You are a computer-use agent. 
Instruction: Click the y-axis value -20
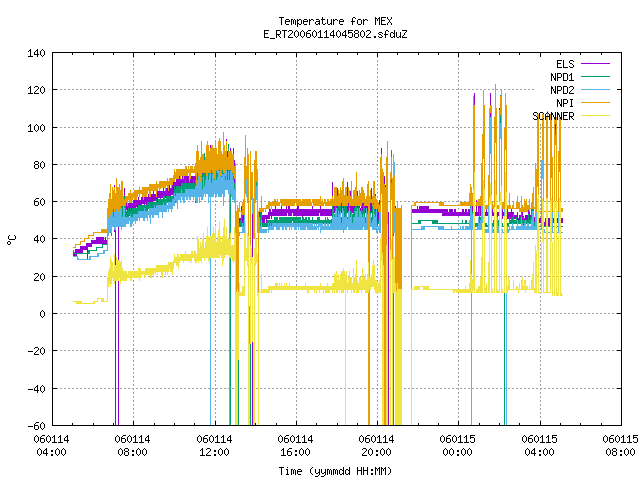tap(36, 351)
